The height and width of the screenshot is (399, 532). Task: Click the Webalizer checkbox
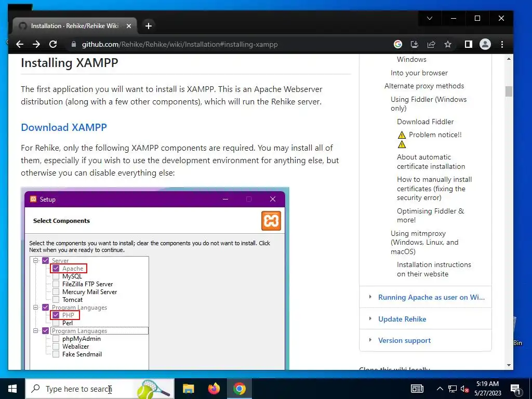56,347
